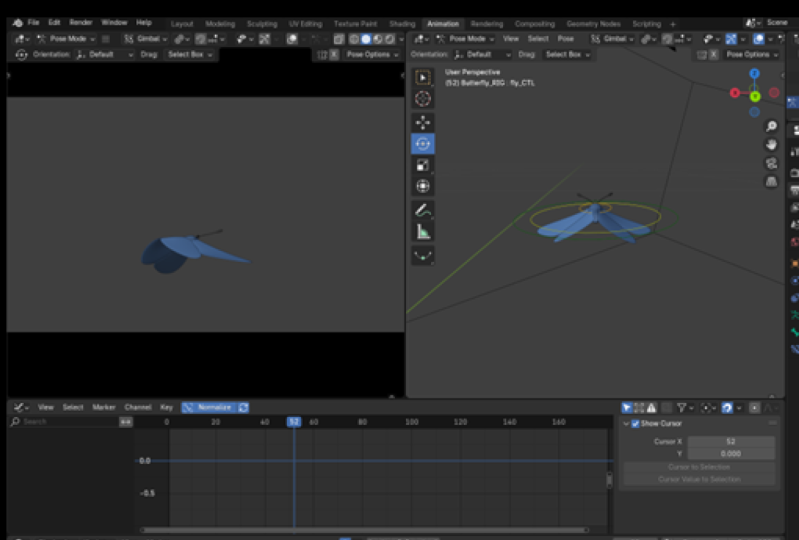Click the blue Z axis on navigation gizmo
799x540 pixels.
pyautogui.click(x=755, y=73)
